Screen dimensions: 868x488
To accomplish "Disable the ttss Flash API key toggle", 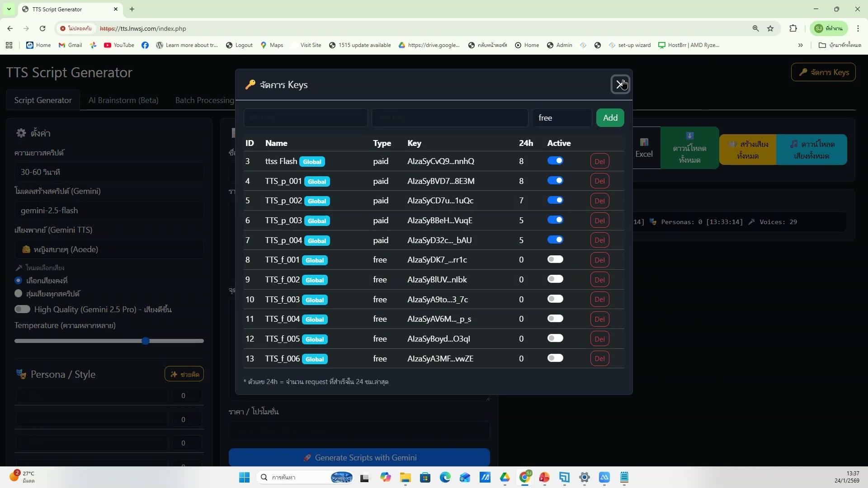I will click(556, 160).
